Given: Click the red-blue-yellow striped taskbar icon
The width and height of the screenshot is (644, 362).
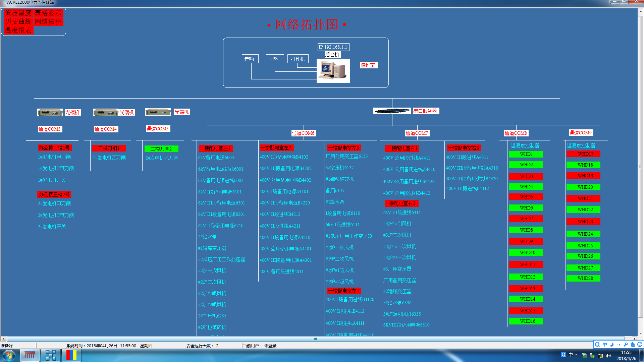Looking at the screenshot, I should coord(71,355).
